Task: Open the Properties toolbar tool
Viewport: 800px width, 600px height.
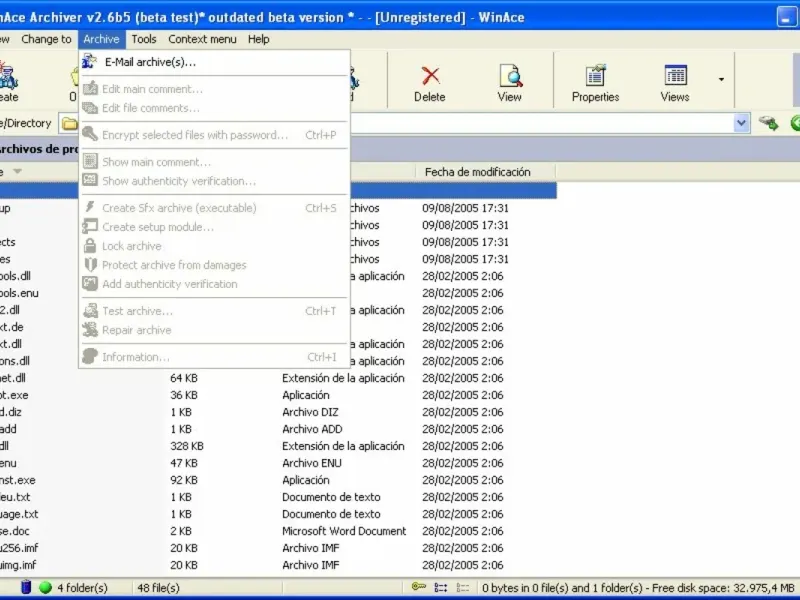Action: click(595, 82)
